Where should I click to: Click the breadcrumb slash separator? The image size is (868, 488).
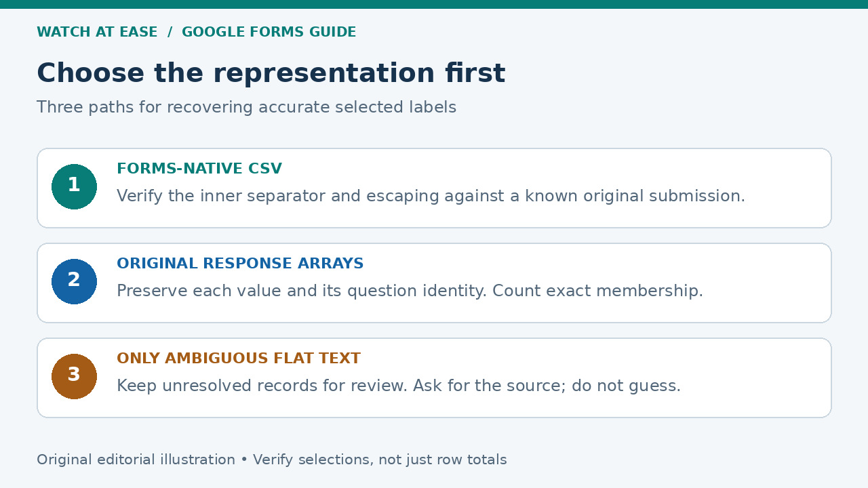[x=170, y=32]
